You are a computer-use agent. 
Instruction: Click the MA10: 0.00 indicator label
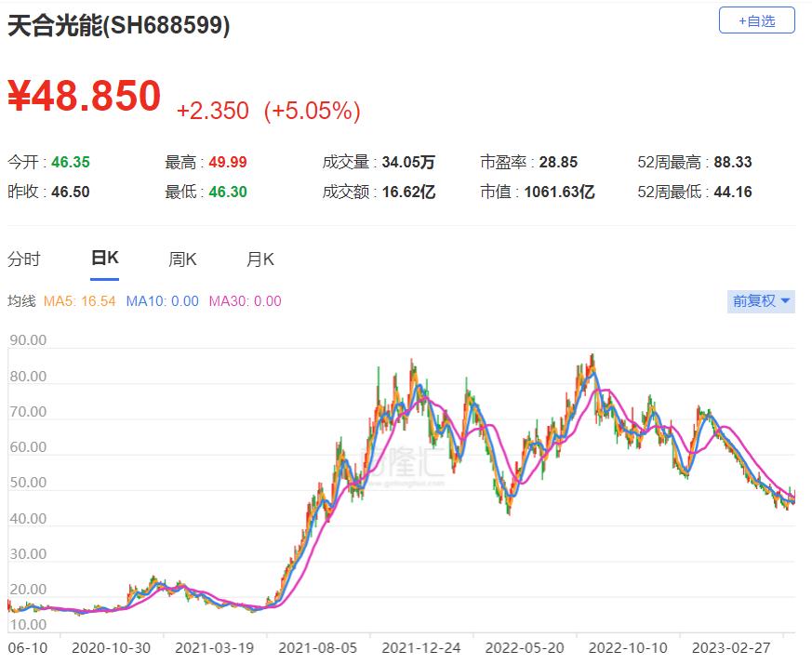pyautogui.click(x=162, y=301)
